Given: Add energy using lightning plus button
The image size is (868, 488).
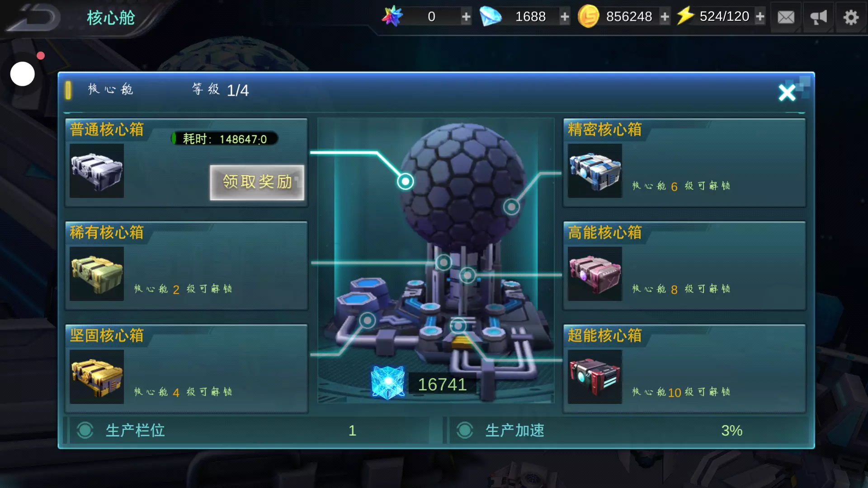Looking at the screenshot, I should (x=760, y=17).
